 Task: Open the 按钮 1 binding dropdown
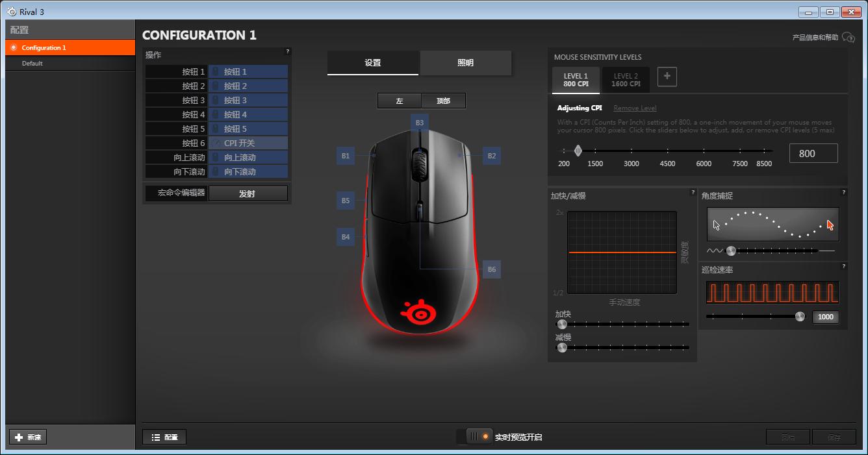(248, 71)
